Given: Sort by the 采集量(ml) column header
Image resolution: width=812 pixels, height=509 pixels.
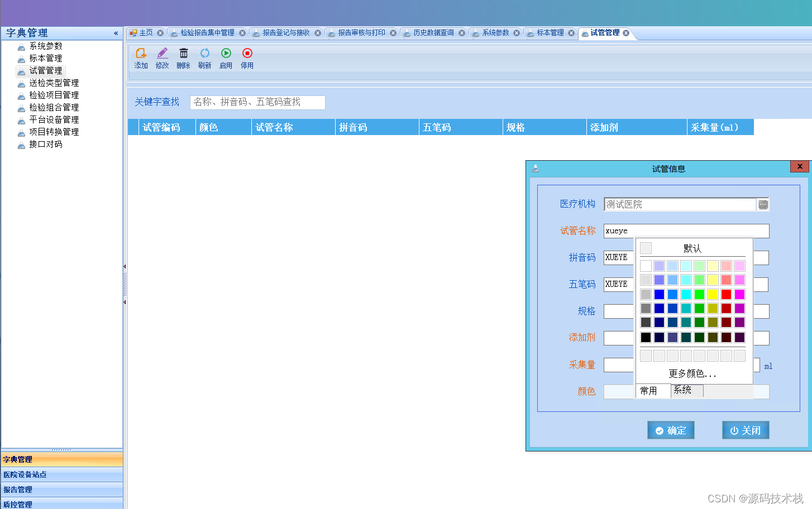Looking at the screenshot, I should [x=720, y=127].
